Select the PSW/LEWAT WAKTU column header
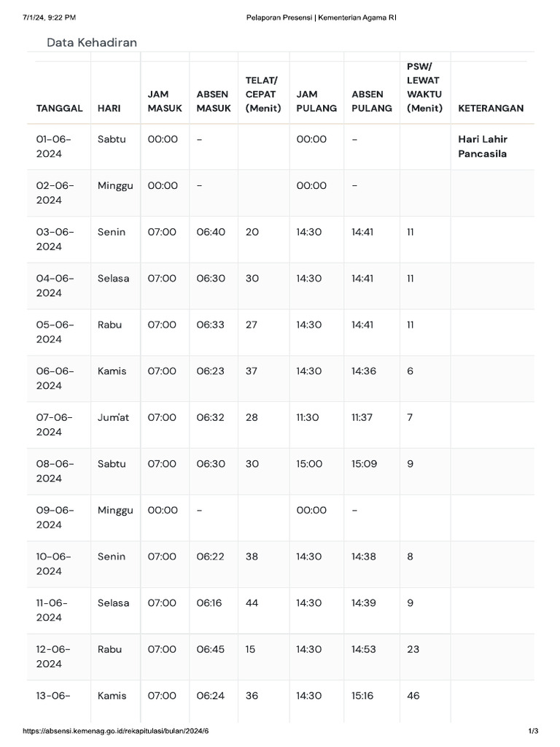 click(x=423, y=88)
